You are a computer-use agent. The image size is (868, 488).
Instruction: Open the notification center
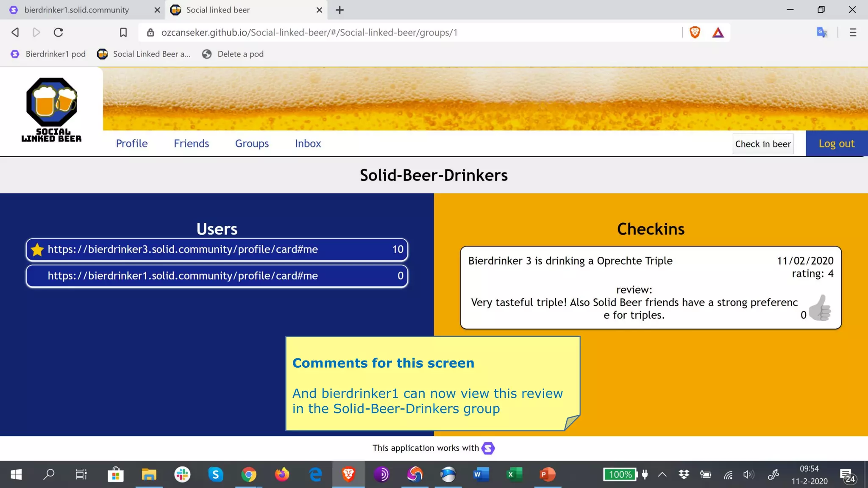pos(847,475)
